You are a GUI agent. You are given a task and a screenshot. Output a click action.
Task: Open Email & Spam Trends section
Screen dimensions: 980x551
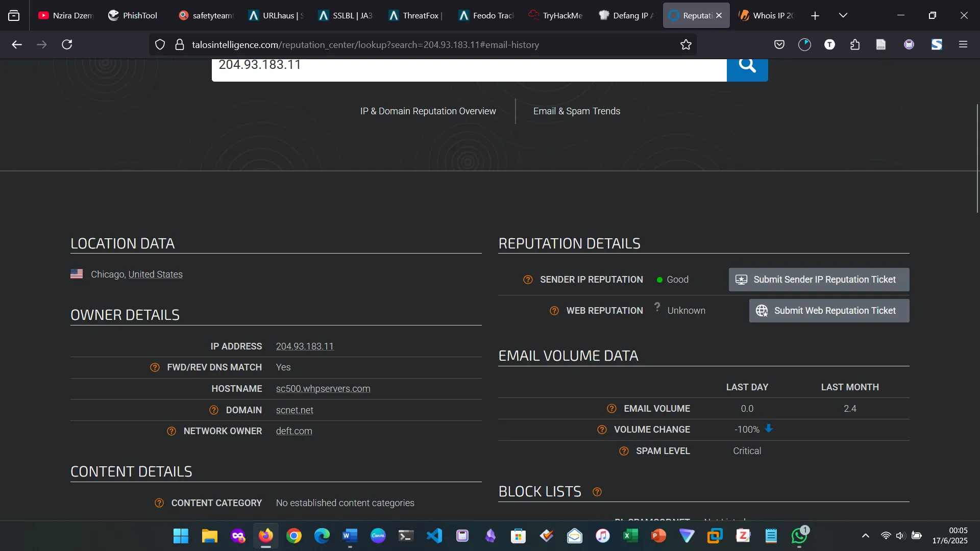(576, 111)
